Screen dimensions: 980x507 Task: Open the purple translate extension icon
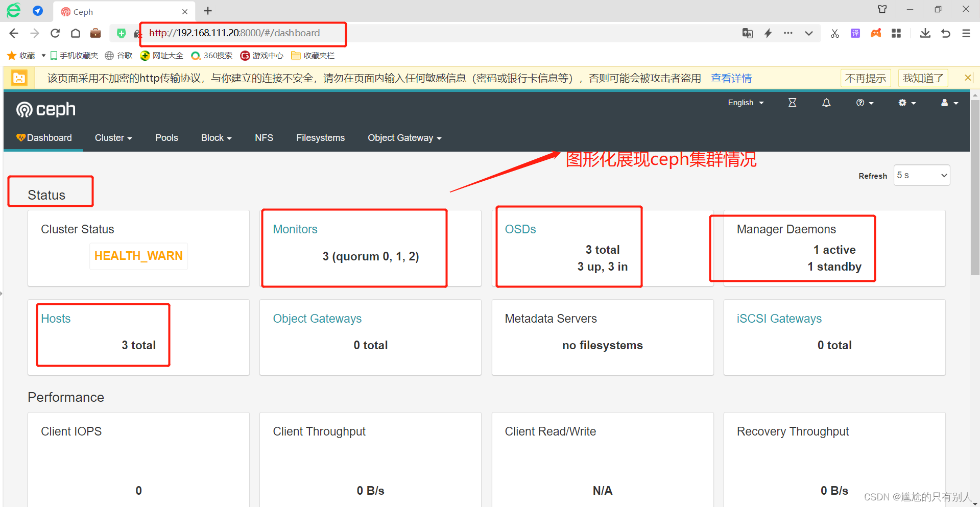855,33
